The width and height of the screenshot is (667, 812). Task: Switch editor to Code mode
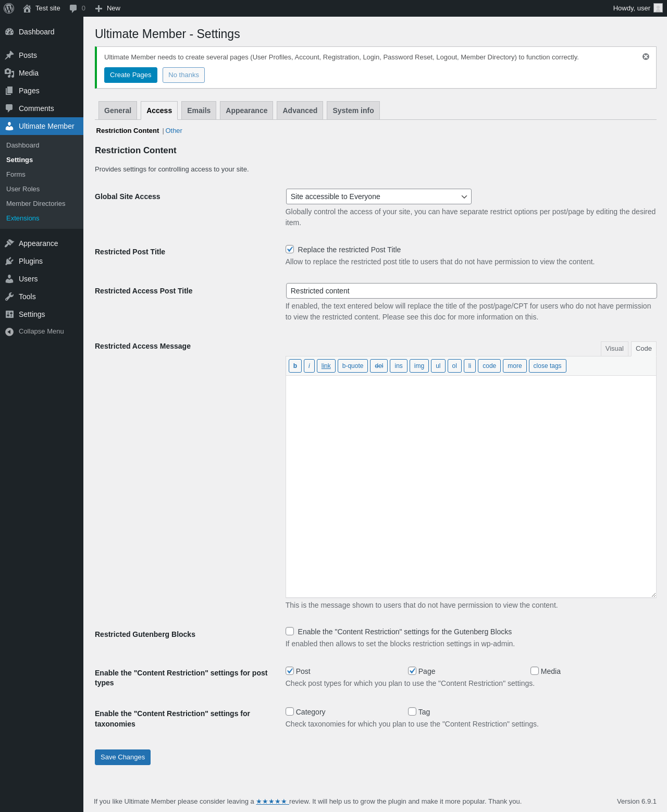644,349
